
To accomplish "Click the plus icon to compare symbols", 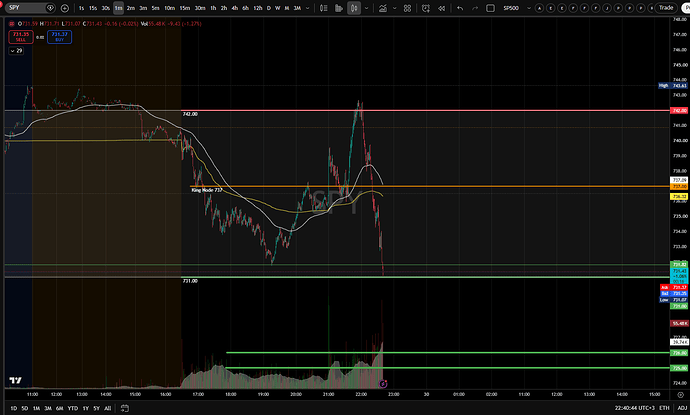I will point(65,8).
